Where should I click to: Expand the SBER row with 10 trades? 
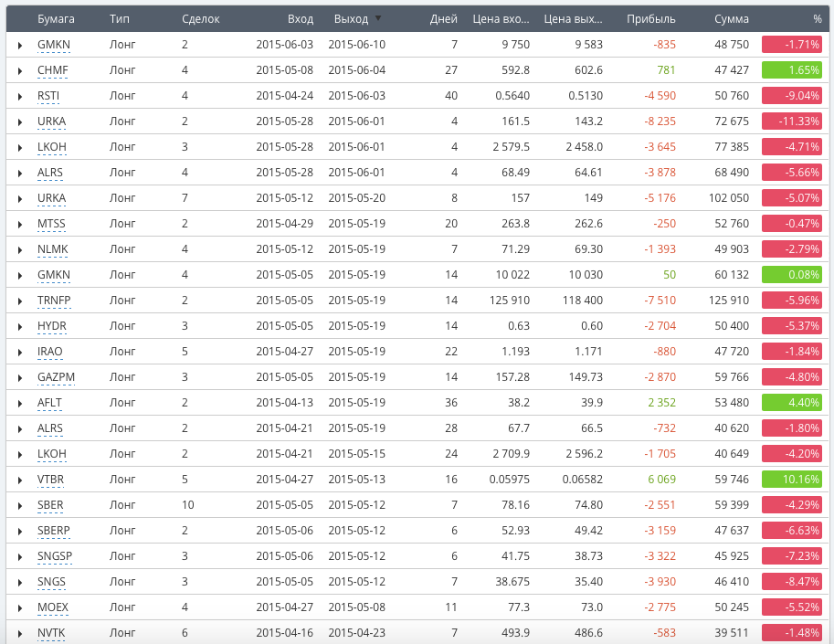click(20, 506)
